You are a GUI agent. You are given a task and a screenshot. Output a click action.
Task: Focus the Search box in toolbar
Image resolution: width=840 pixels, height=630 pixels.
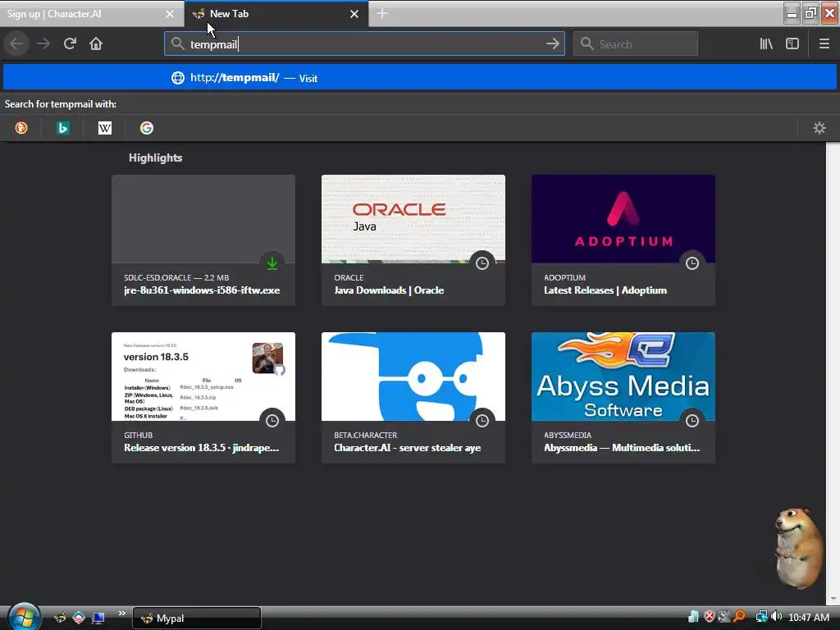pos(636,43)
